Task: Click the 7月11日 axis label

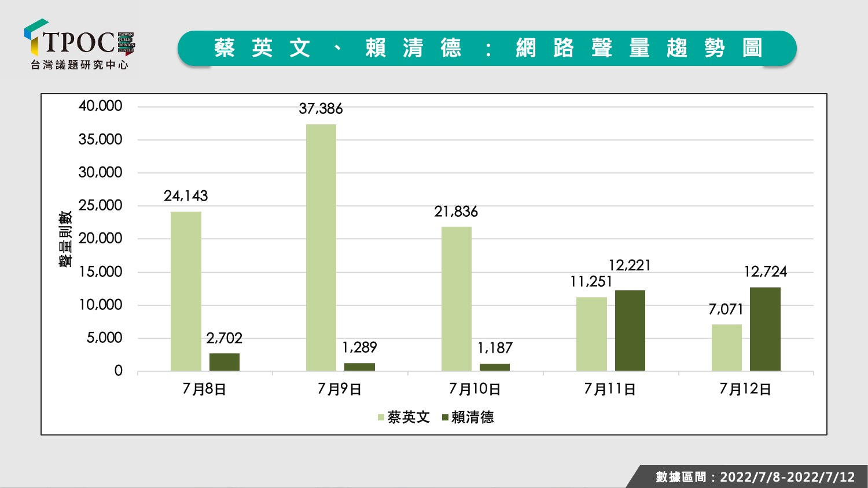Action: [610, 389]
